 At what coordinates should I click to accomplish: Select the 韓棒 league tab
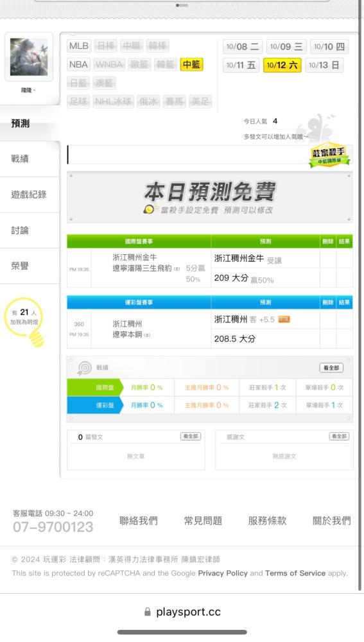pyautogui.click(x=157, y=46)
